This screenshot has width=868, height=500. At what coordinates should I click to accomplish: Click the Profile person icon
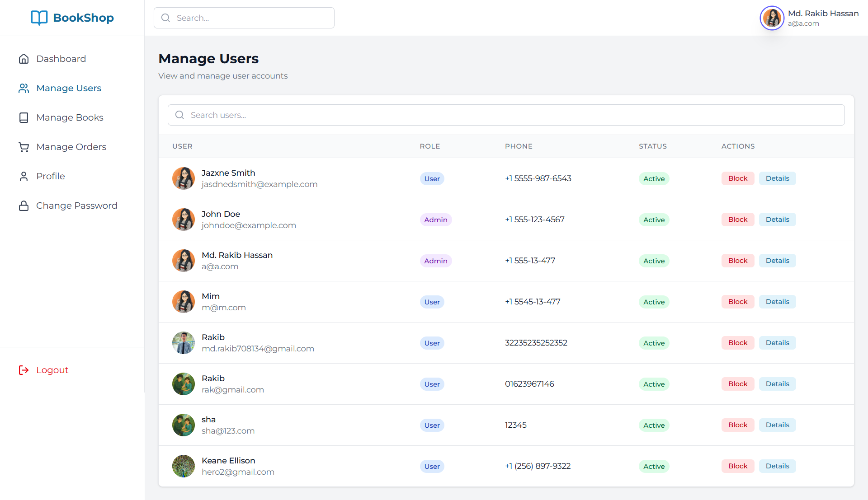point(24,177)
